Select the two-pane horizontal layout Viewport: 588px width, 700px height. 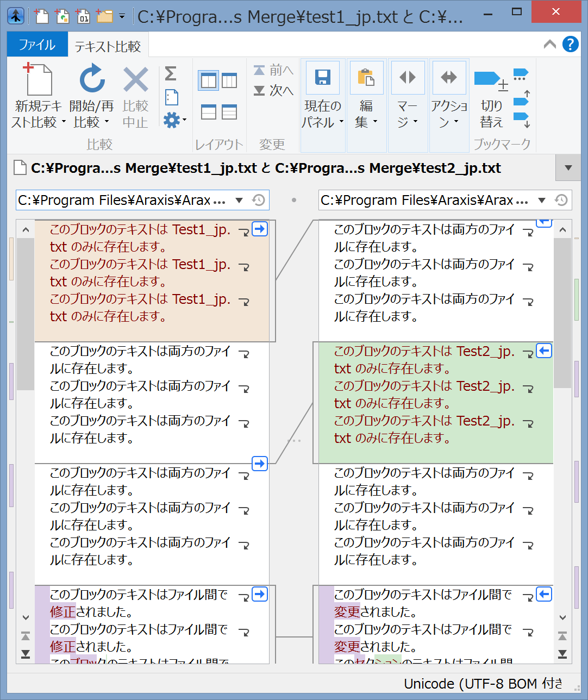click(x=209, y=112)
